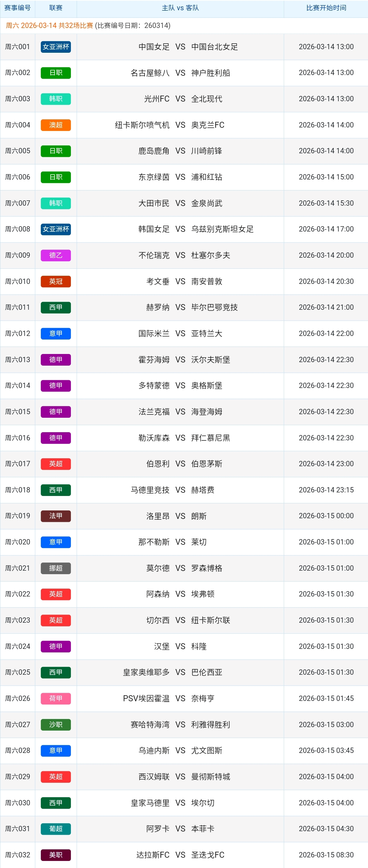Click the 周六 2026-03-14 date heading
This screenshot has height=868, width=368.
[50, 25]
